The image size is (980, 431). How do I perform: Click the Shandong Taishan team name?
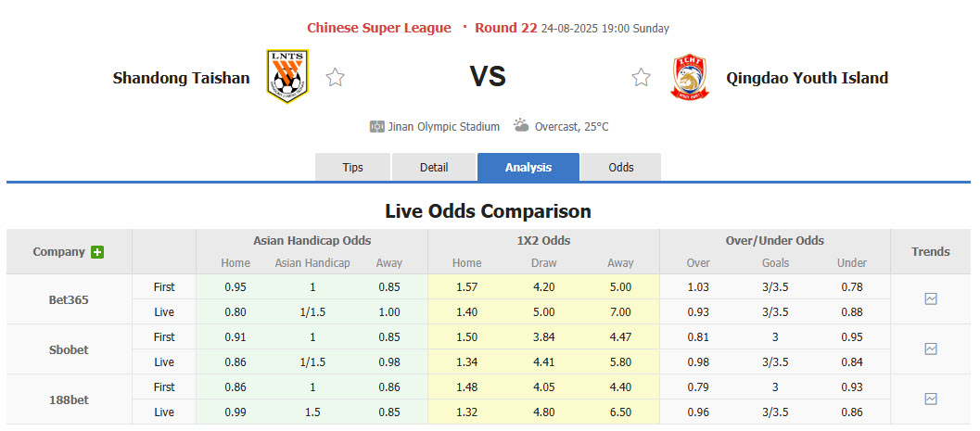coord(181,78)
